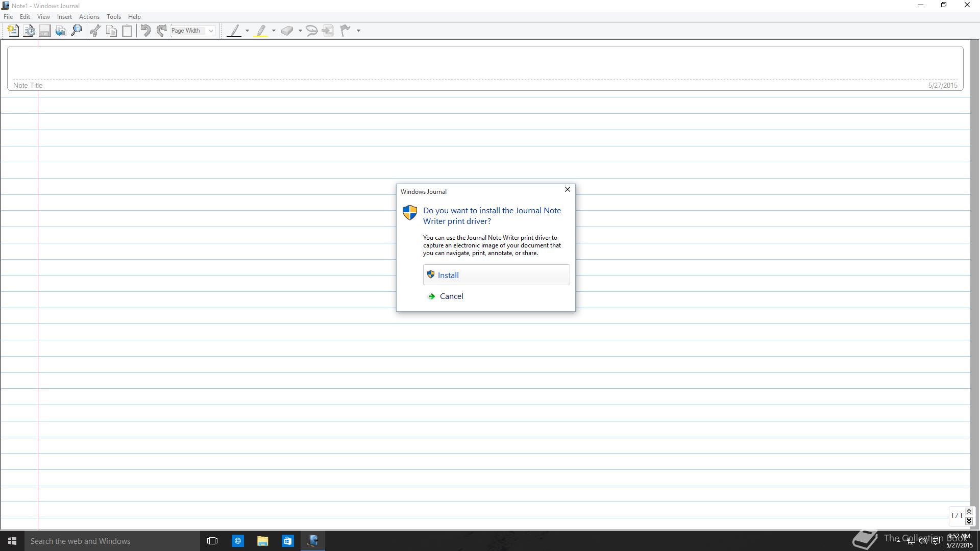Open File Explorer from taskbar

click(x=263, y=541)
